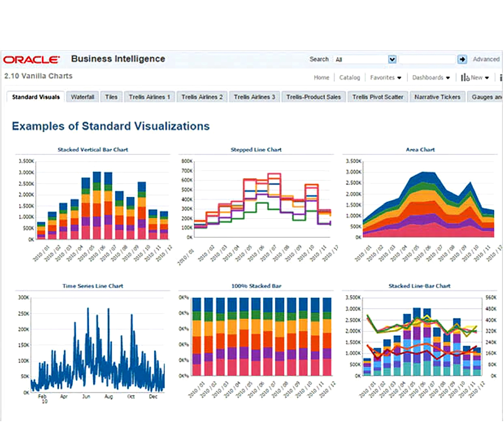Expand the Dashboards menu

pyautogui.click(x=431, y=77)
